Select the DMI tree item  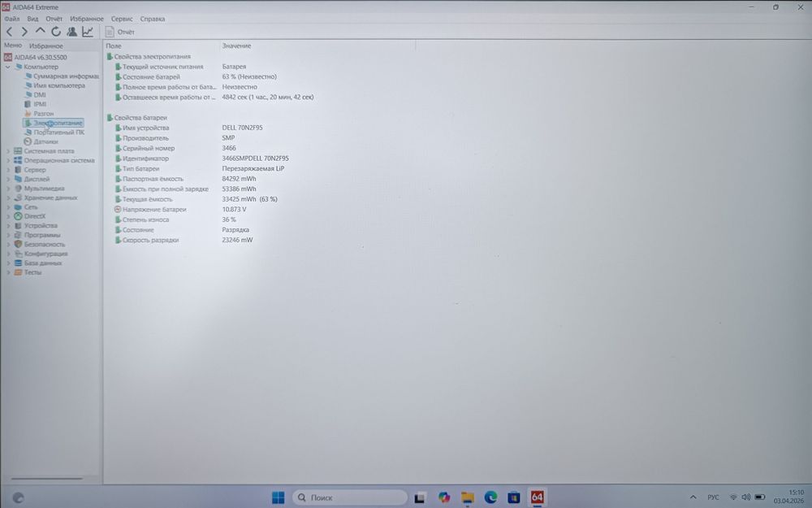tap(35, 95)
